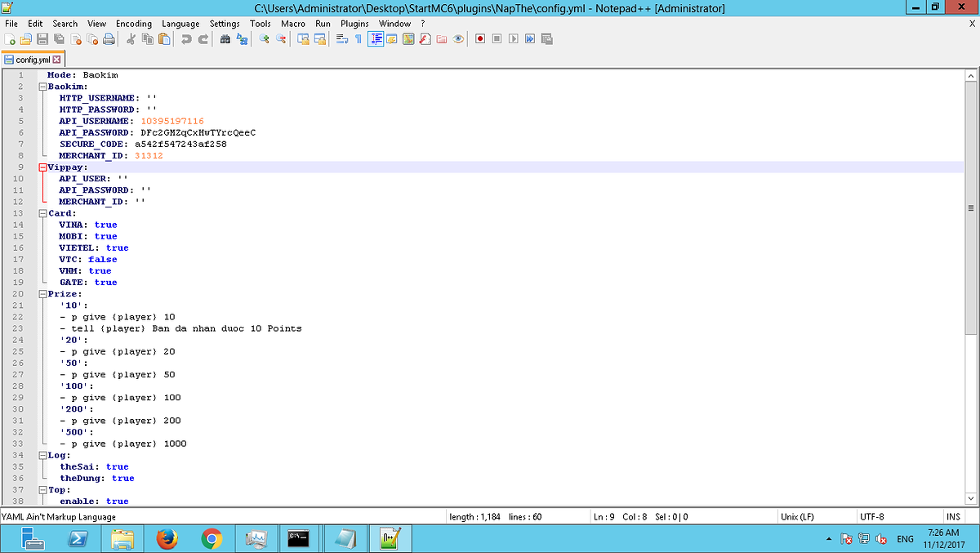Click the Undo arrow icon
980x553 pixels.
[186, 38]
